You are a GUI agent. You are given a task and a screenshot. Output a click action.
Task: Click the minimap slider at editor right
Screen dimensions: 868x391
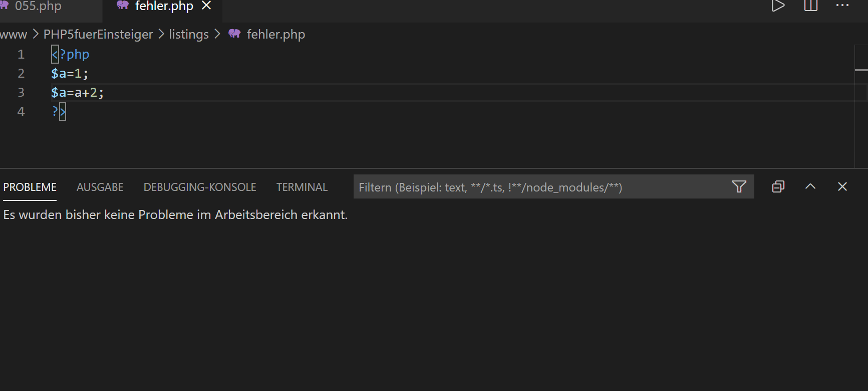(x=861, y=70)
